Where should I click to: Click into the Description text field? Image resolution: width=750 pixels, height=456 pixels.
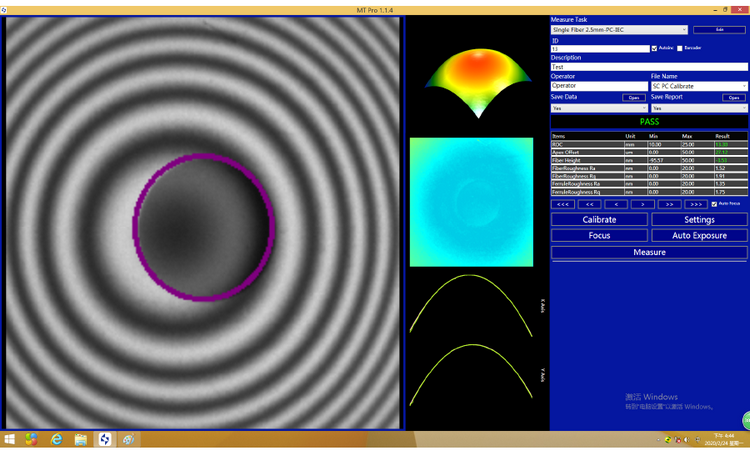click(649, 67)
